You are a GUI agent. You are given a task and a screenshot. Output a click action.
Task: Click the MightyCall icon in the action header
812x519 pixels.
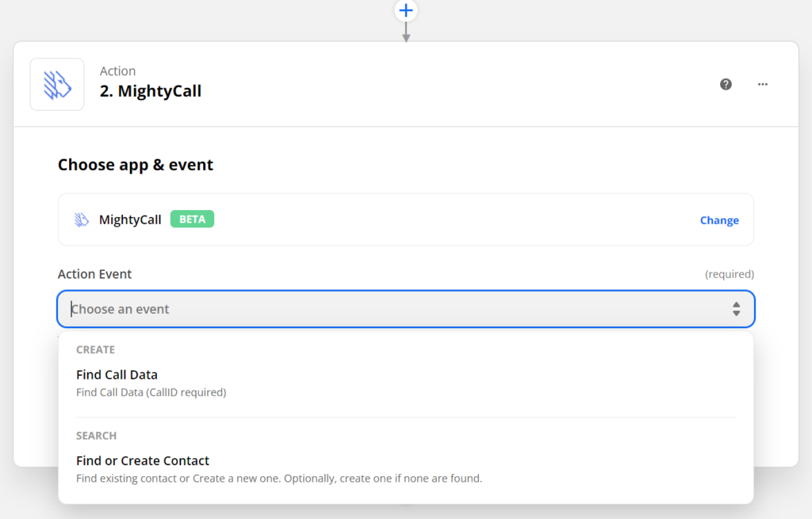56,83
